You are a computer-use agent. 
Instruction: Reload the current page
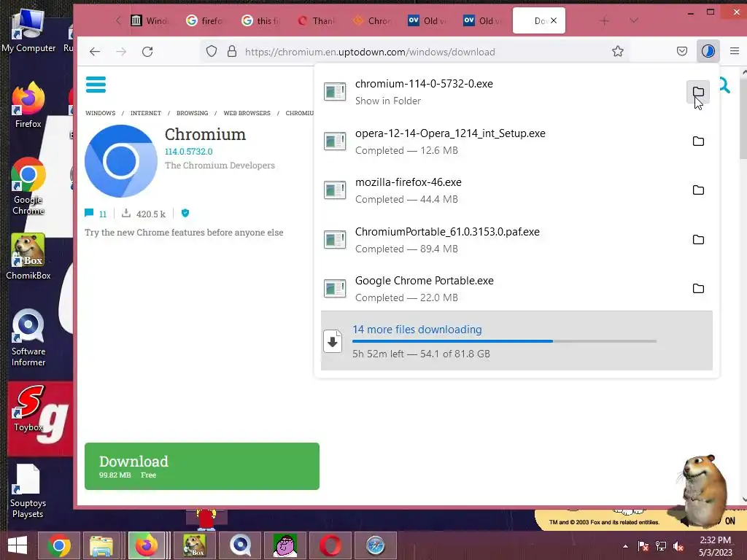coord(147,52)
